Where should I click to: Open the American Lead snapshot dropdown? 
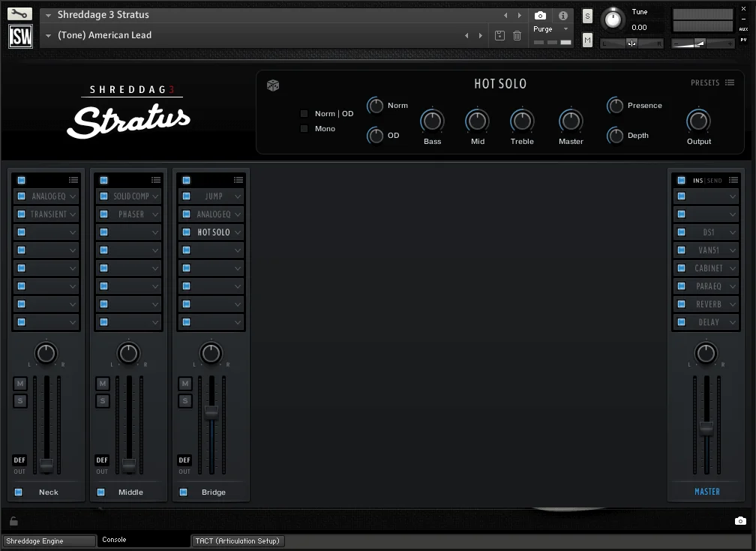click(x=48, y=36)
